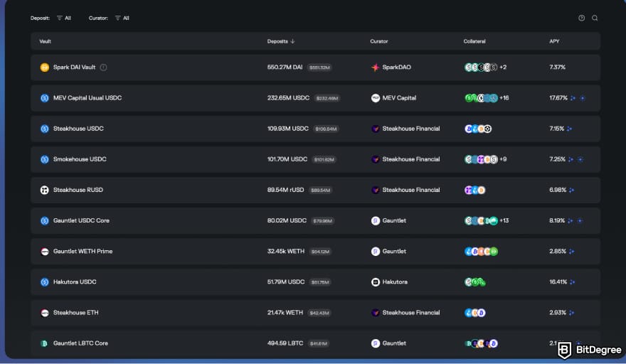Click the help question mark icon
The image size is (626, 364).
(581, 18)
